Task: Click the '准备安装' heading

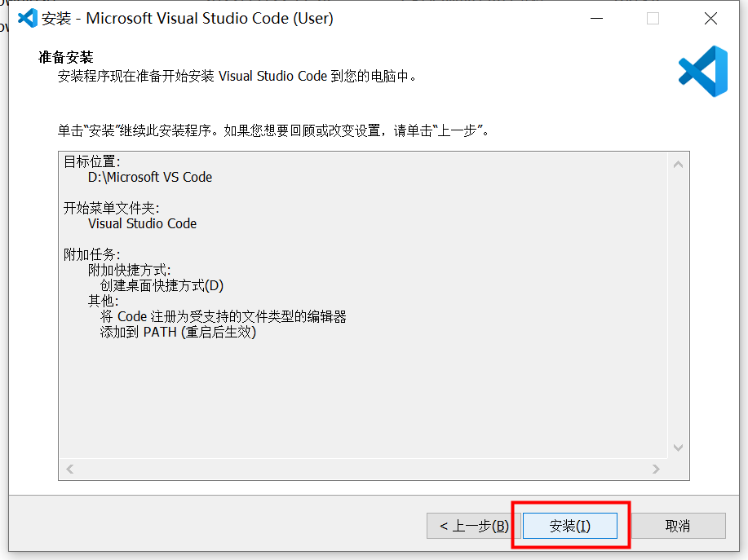Action: tap(66, 57)
